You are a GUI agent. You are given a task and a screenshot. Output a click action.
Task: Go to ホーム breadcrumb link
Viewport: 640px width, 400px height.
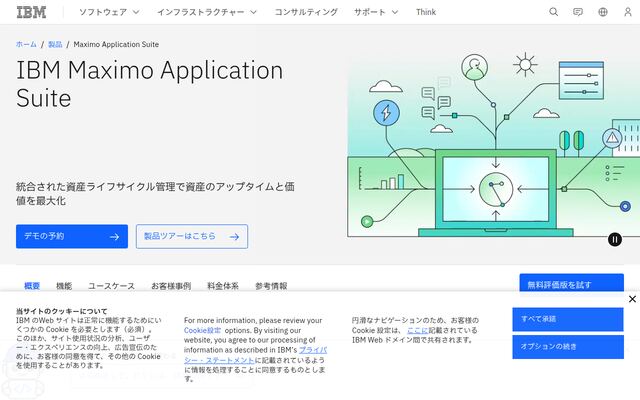[26, 44]
